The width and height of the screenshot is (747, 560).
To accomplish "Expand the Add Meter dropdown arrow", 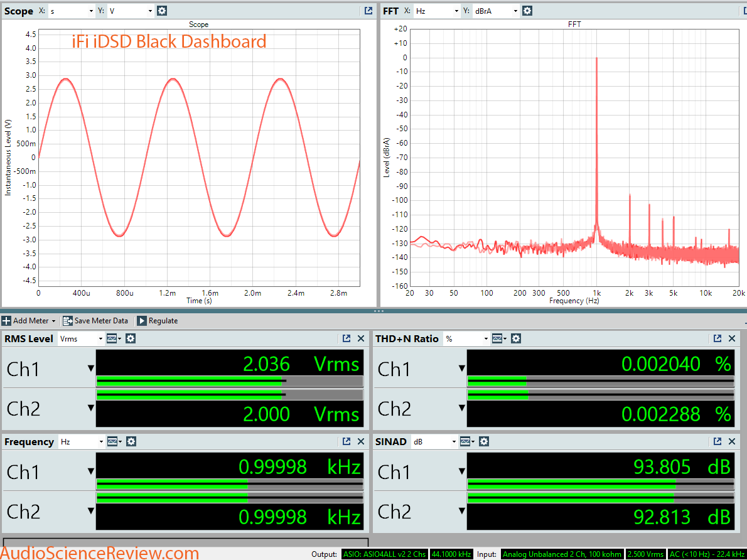I will click(x=53, y=321).
